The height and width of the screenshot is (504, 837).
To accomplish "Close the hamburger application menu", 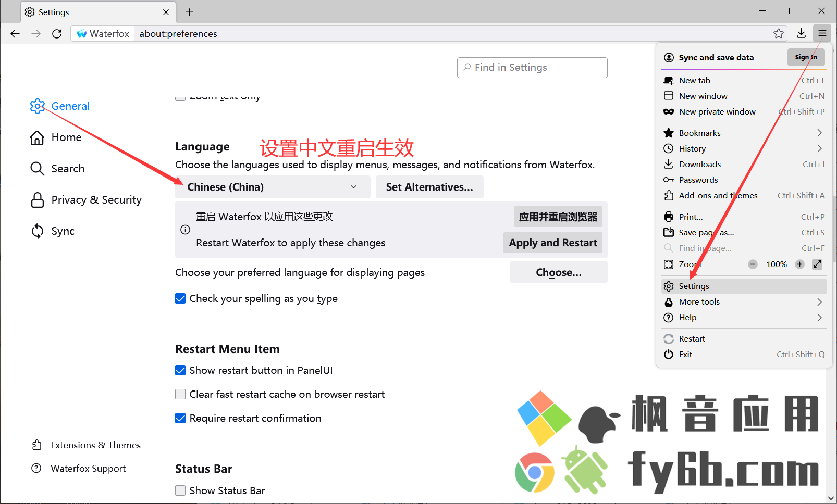I will point(822,34).
